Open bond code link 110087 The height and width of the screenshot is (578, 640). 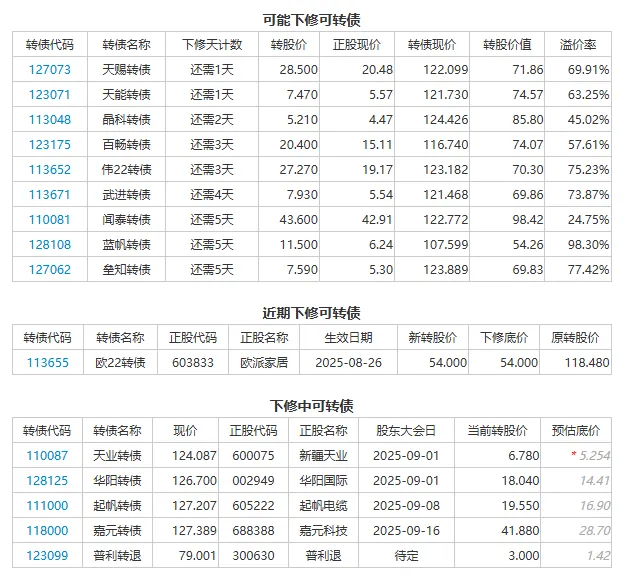coord(47,456)
